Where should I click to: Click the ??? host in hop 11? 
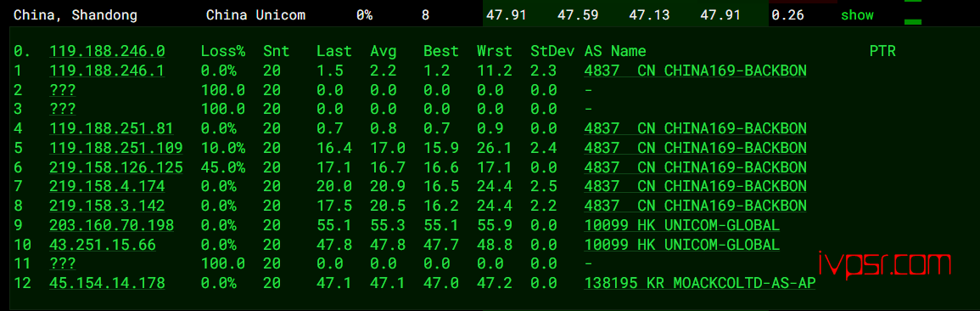coord(63,264)
